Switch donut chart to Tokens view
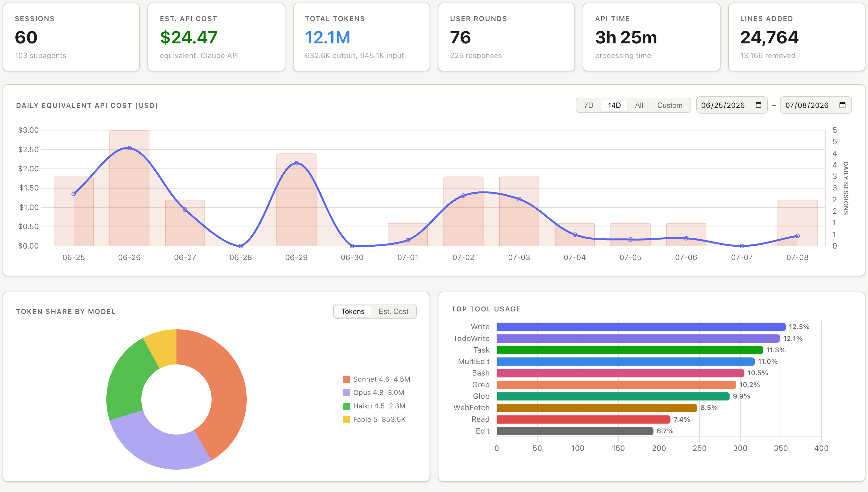 point(352,311)
